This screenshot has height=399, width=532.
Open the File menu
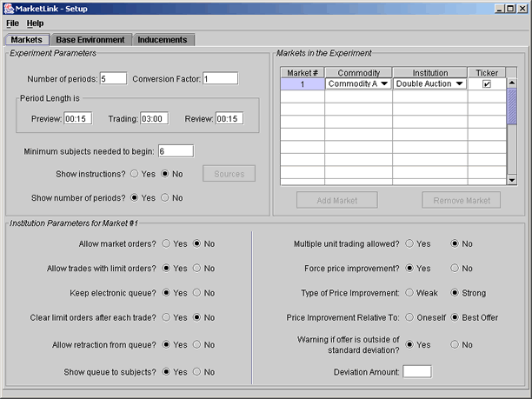[x=12, y=23]
